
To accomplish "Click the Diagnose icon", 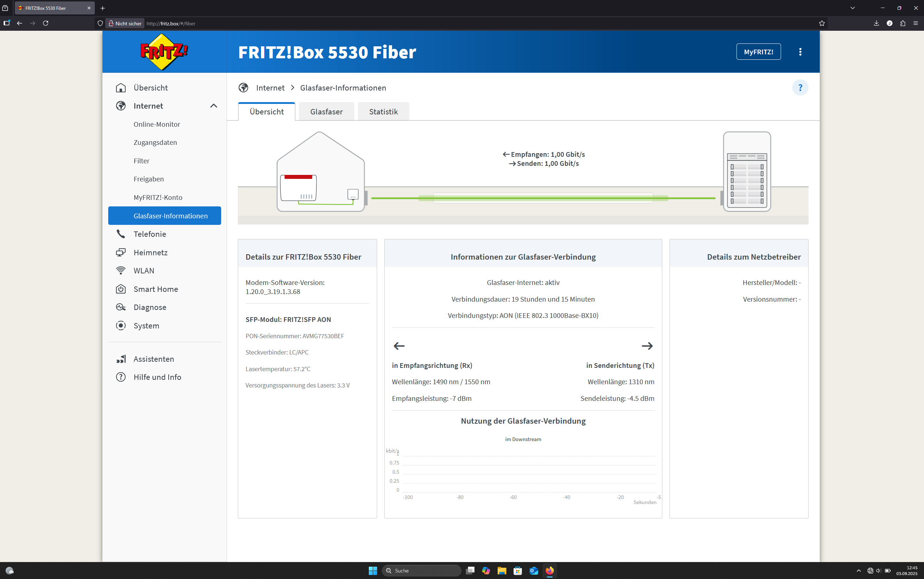I will pyautogui.click(x=121, y=307).
